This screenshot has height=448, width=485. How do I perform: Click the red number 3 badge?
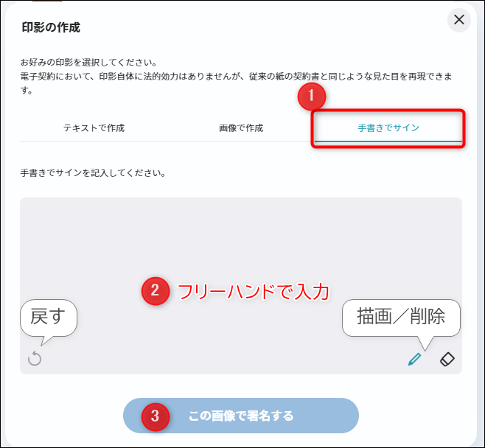[156, 417]
